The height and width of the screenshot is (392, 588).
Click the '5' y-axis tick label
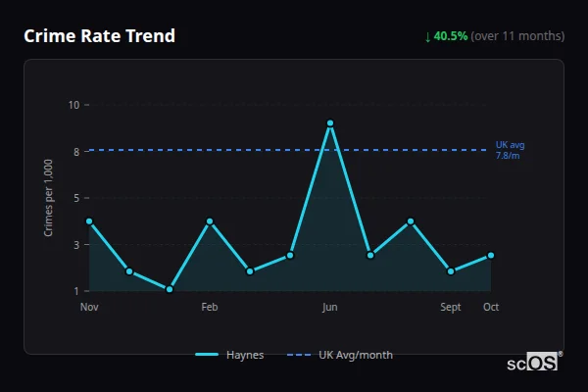coord(76,198)
